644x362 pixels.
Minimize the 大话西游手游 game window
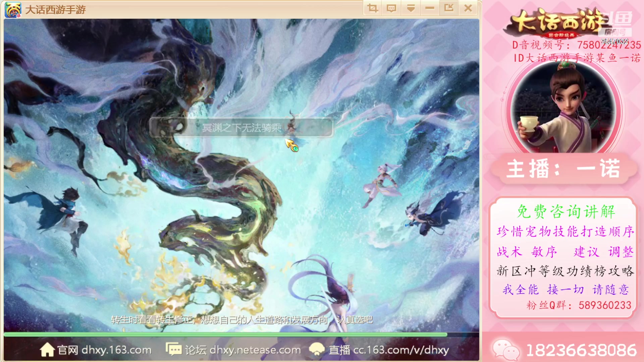pos(430,8)
